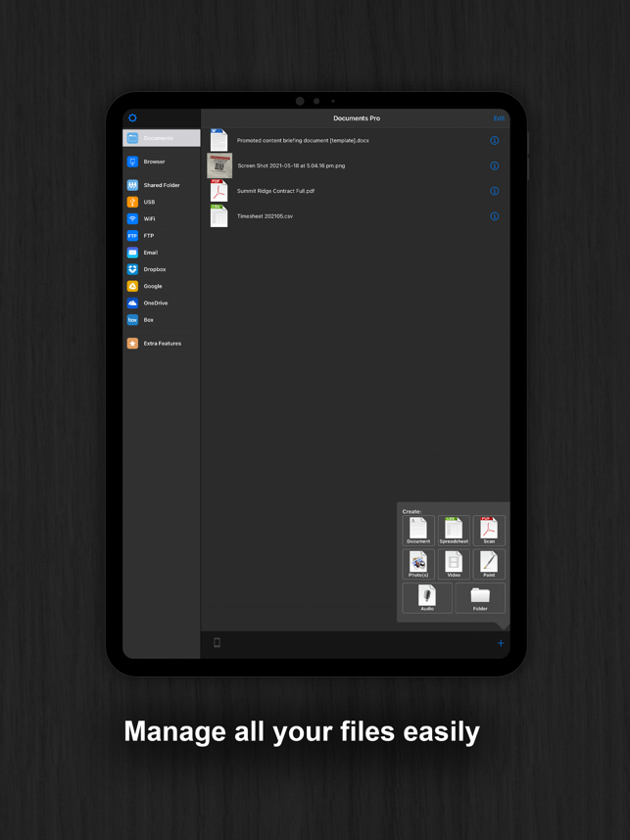The height and width of the screenshot is (840, 630).
Task: Show info for Summit Ridge Contract Full.pdf
Action: tap(494, 191)
